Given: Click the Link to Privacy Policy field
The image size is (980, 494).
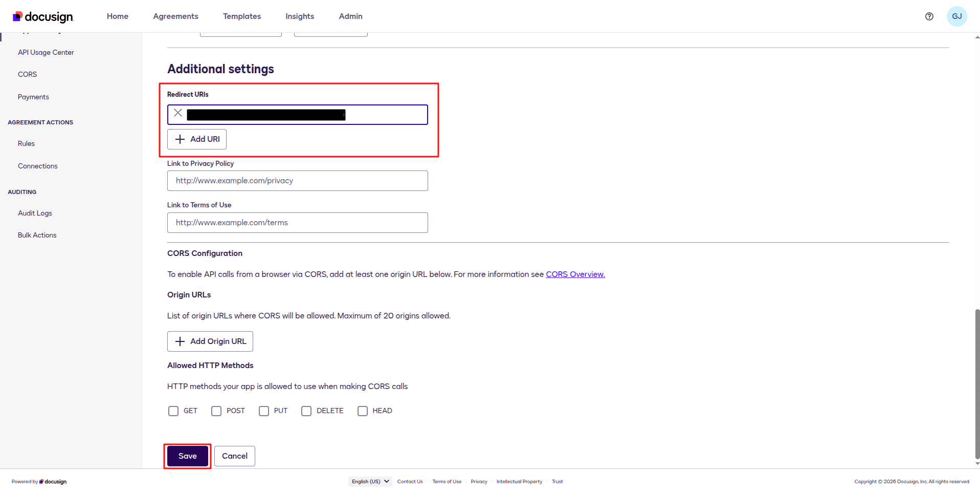Looking at the screenshot, I should [298, 181].
